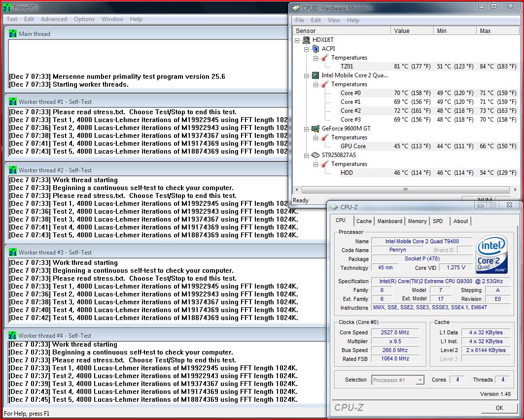Collapse Temperatures node under ST9250827AS
This screenshot has height=420, width=524.
[316, 164]
